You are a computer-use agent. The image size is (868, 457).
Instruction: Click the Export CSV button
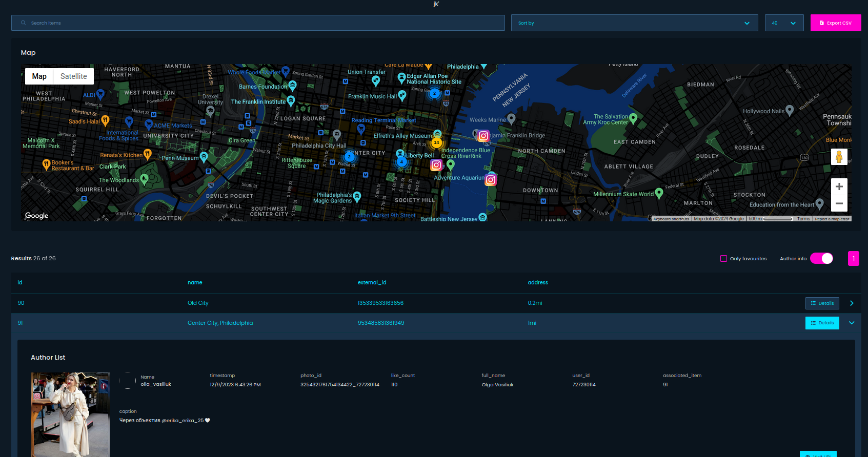(836, 23)
